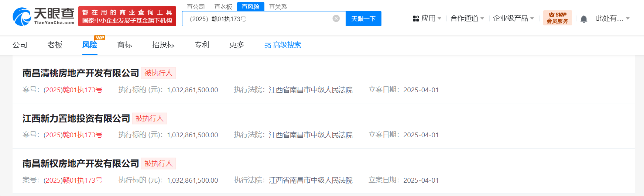The height and width of the screenshot is (196, 644).
Task: Select the 商标 category tab
Action: coord(125,45)
